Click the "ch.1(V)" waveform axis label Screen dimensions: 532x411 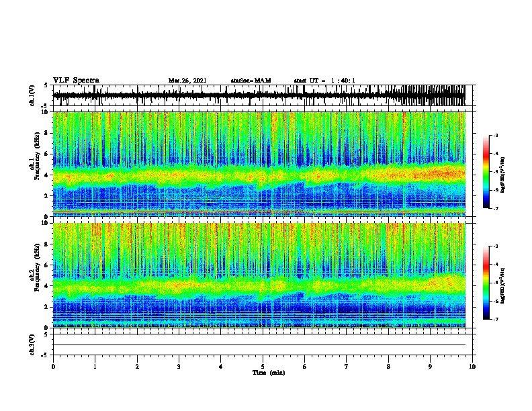tap(32, 95)
